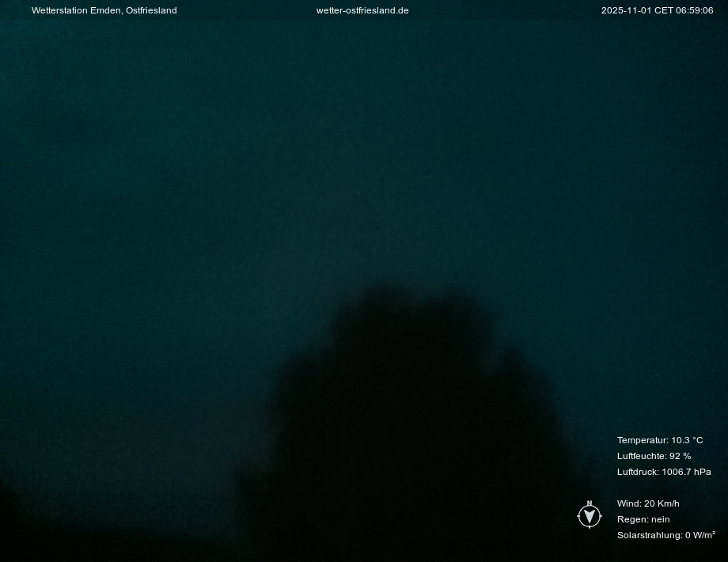Click the 'Wind:' label
This screenshot has height=562, width=728.
click(629, 503)
